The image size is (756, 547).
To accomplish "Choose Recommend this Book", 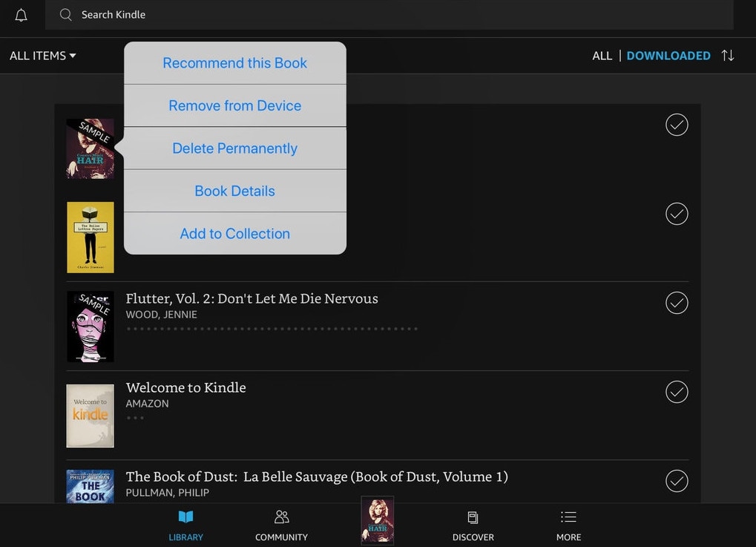I will [234, 62].
